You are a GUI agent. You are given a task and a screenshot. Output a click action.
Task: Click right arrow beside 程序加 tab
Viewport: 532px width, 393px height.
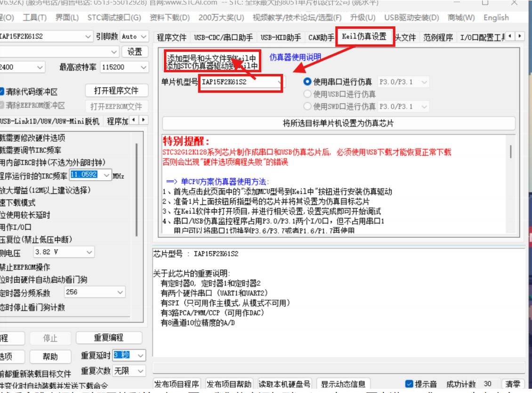click(x=144, y=120)
